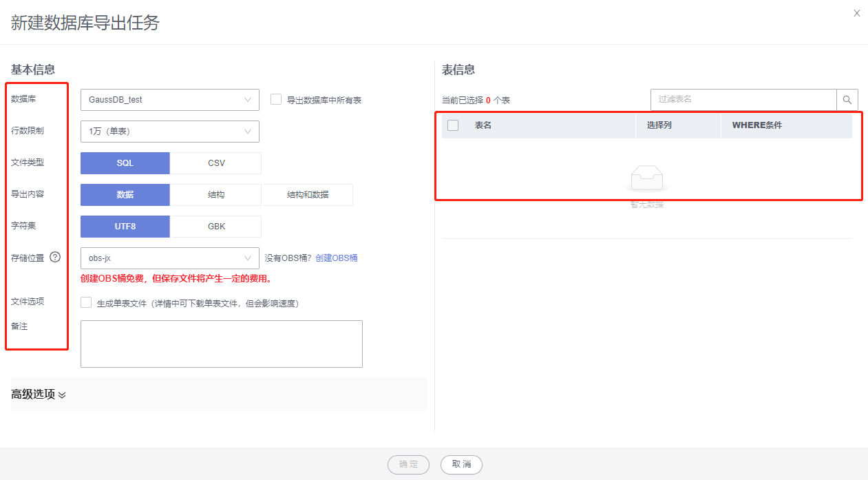Viewport: 868px width, 480px height.
Task: Click the 字符集 label
Action: pyautogui.click(x=23, y=226)
